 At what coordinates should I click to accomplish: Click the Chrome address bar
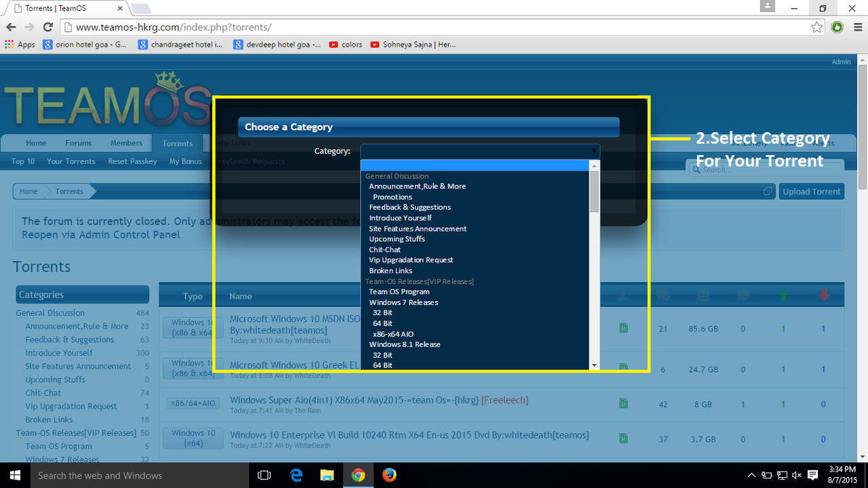pos(434,27)
